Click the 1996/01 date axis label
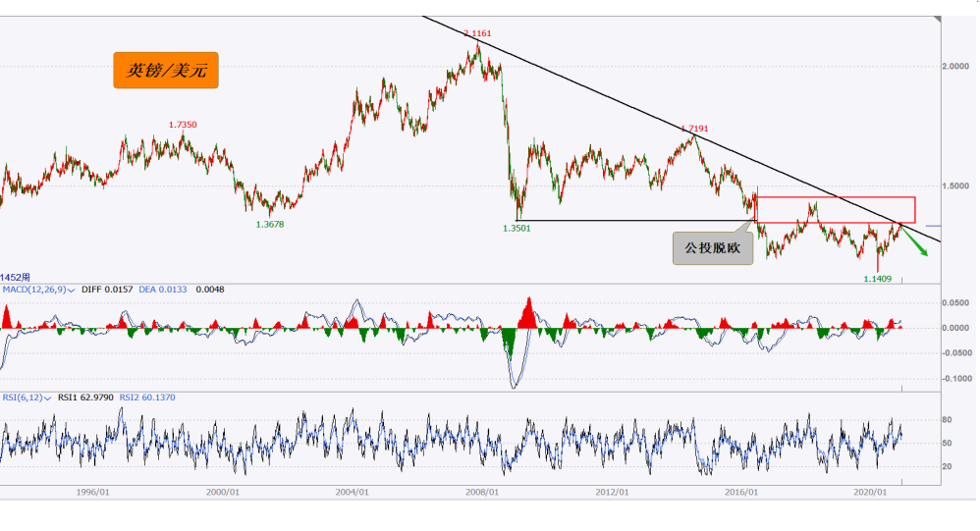 (92, 493)
